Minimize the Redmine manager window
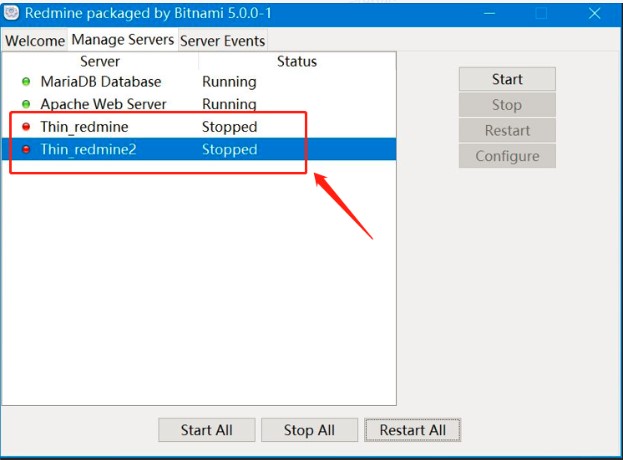This screenshot has height=460, width=623. coord(490,14)
